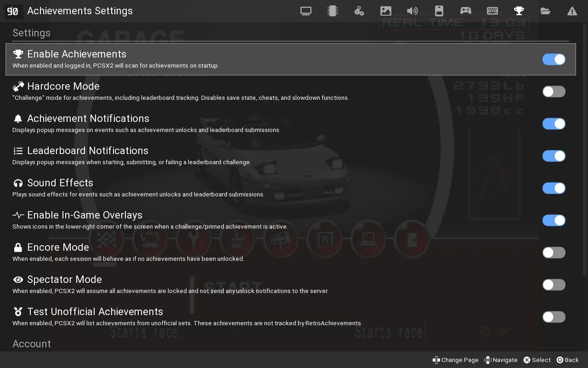The height and width of the screenshot is (368, 588).
Task: Open Graphics settings picture icon
Action: coord(386,11)
